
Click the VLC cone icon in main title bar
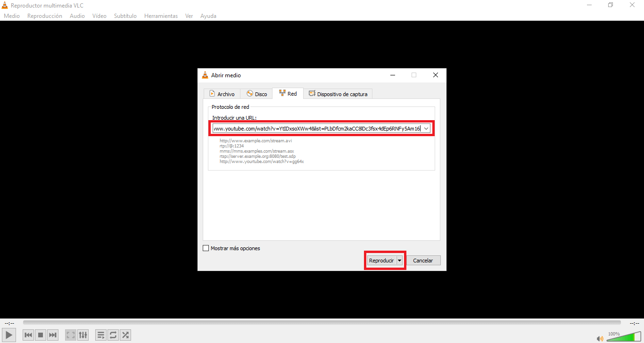(5, 5)
